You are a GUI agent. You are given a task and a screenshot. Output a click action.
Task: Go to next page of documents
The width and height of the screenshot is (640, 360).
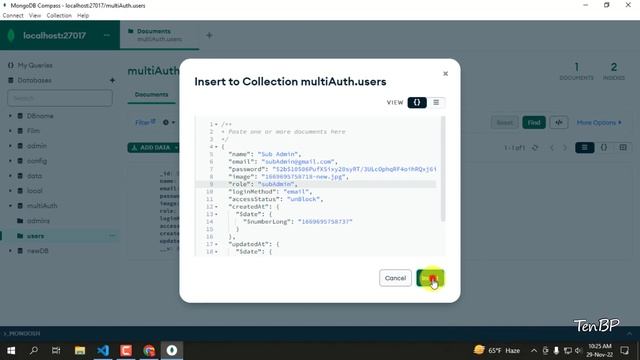(565, 148)
